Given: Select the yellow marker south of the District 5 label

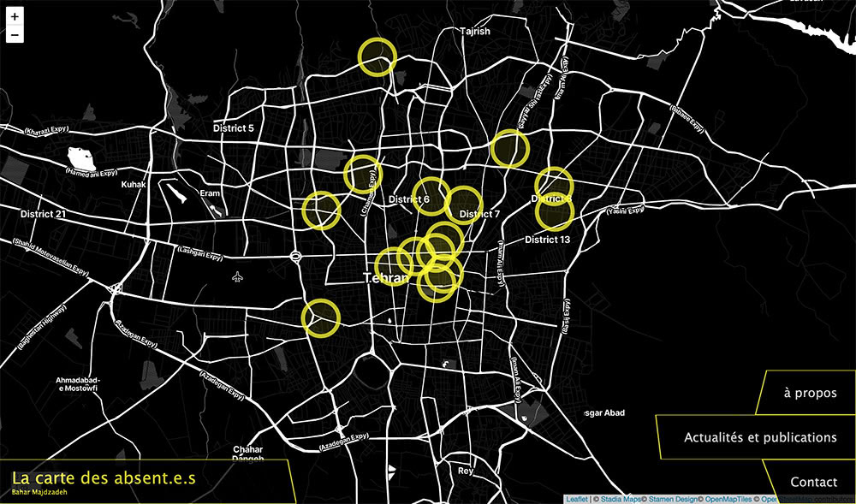Looking at the screenshot, I should (x=321, y=210).
